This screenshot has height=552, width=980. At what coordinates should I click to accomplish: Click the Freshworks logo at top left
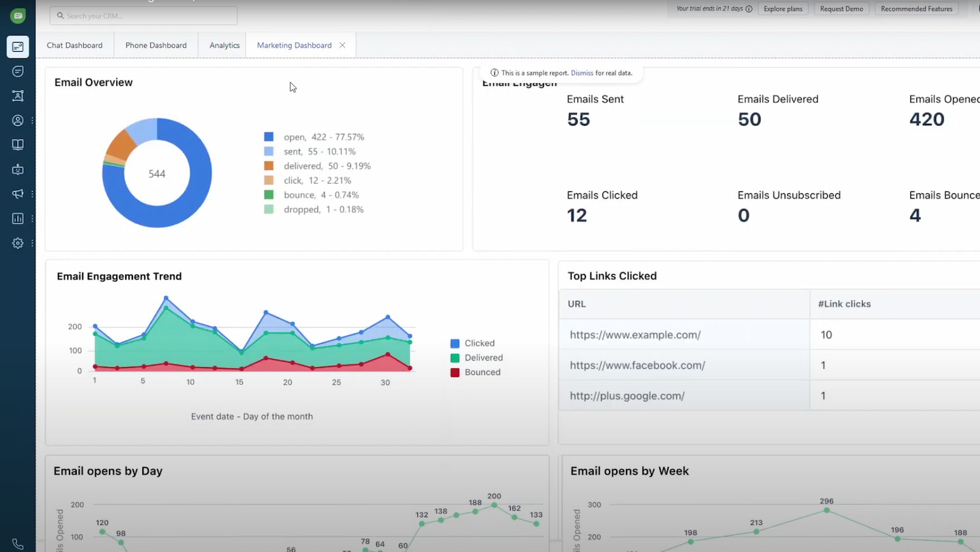pyautogui.click(x=18, y=15)
